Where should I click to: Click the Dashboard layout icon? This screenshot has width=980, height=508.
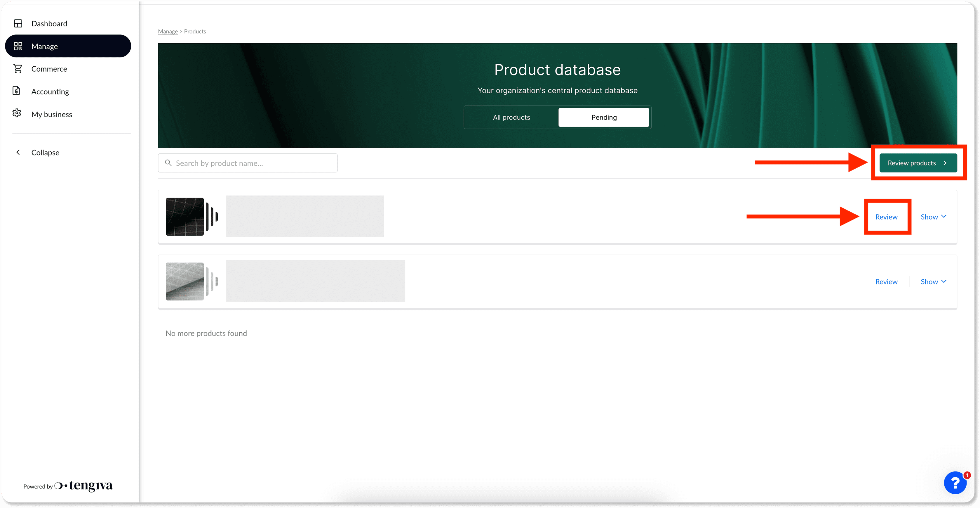(x=18, y=24)
